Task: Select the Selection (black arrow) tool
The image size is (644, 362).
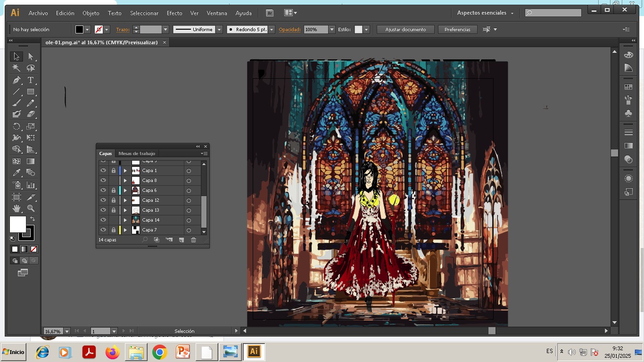Action: 16,57
